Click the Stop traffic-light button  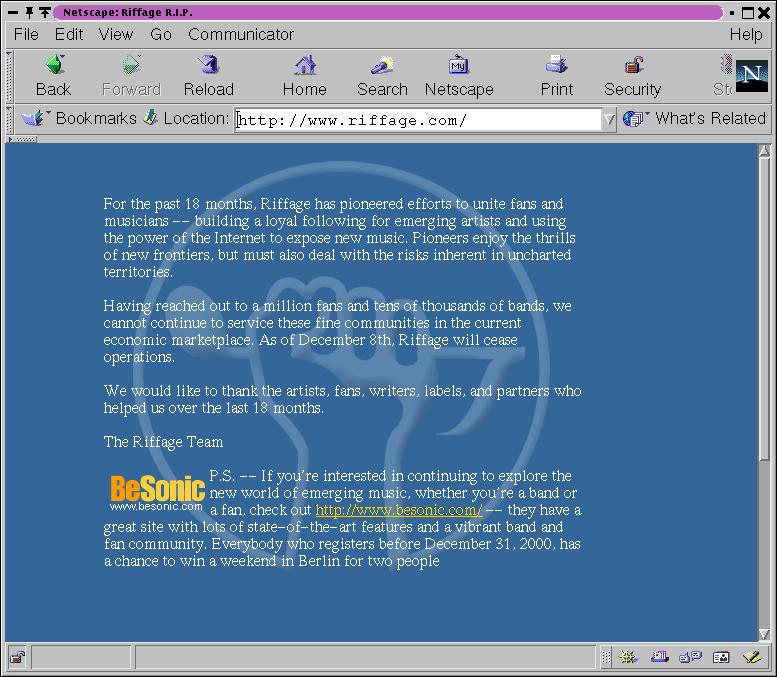[x=724, y=76]
